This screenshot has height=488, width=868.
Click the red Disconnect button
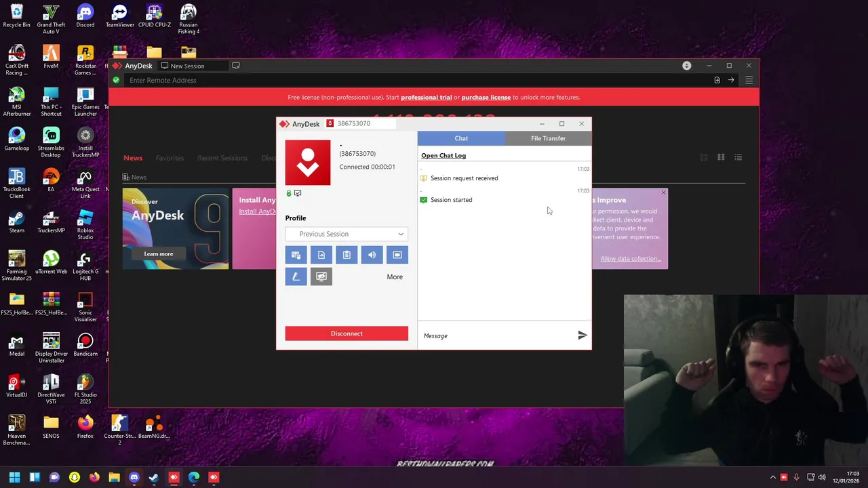click(x=347, y=333)
